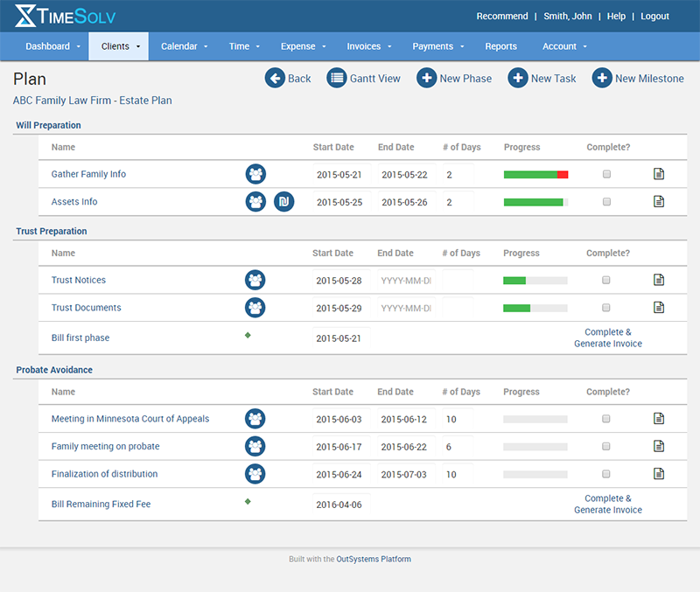Click the Trust Documents team icon
Screen dimensions: 700x592
[255, 308]
